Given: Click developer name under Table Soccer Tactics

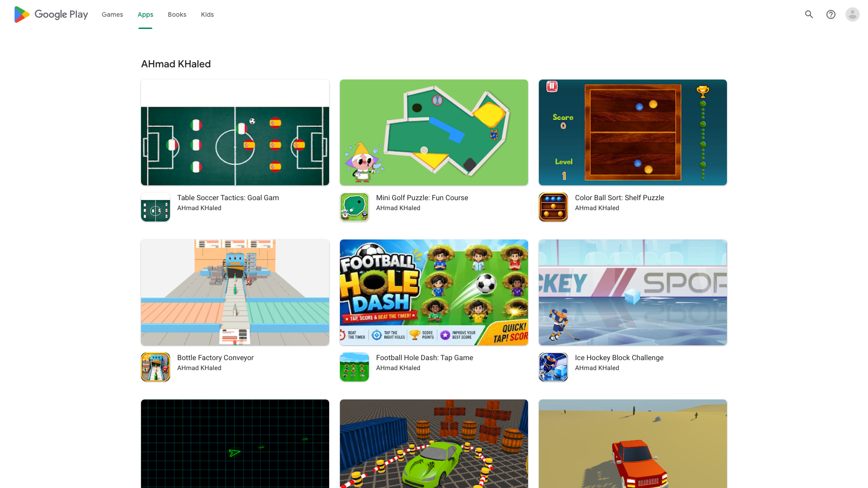Looking at the screenshot, I should (x=199, y=208).
